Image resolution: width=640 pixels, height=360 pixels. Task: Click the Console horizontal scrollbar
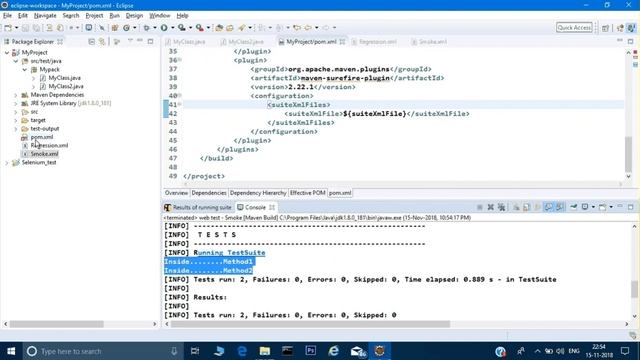[310, 324]
